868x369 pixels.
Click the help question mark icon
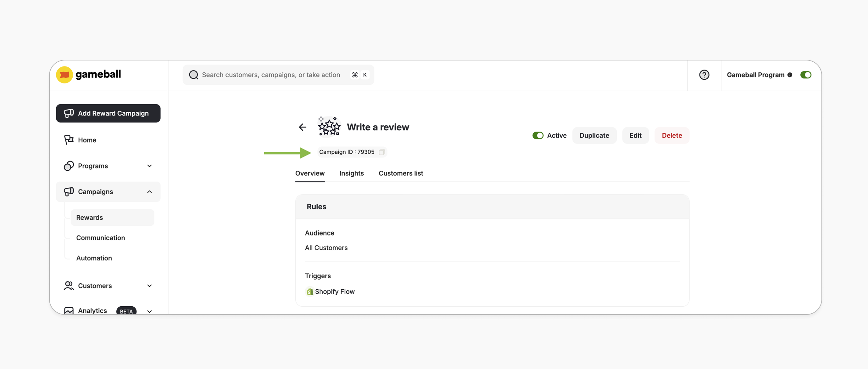point(704,75)
